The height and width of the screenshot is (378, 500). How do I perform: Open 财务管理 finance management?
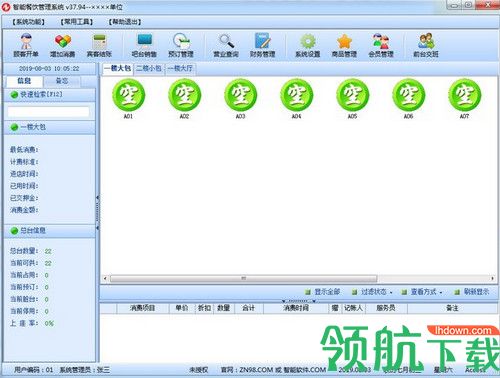coord(263,45)
